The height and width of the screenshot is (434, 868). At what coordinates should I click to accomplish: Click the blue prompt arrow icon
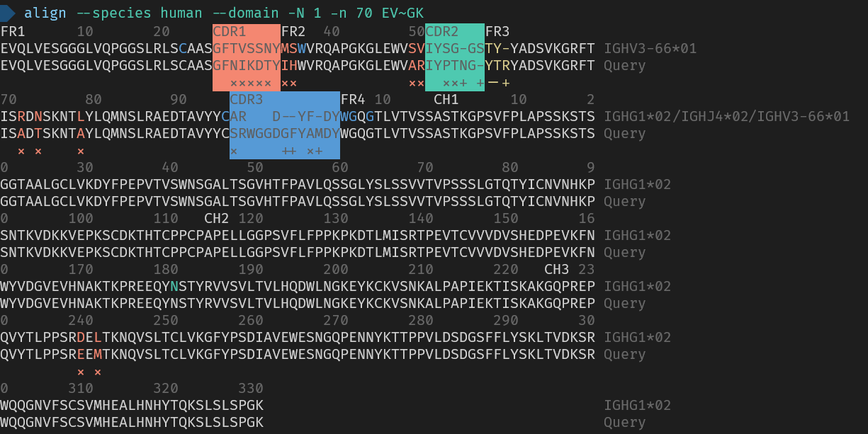(10, 12)
